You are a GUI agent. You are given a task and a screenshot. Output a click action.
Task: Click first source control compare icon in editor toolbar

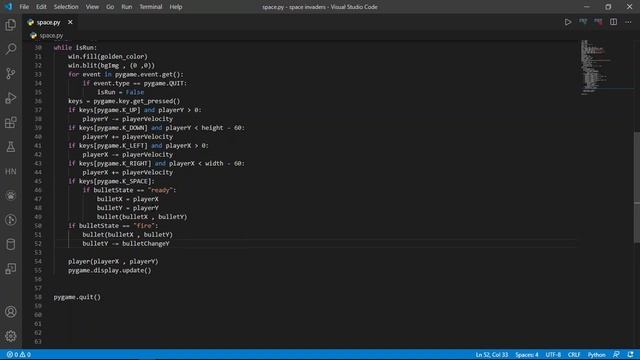[x=583, y=22]
